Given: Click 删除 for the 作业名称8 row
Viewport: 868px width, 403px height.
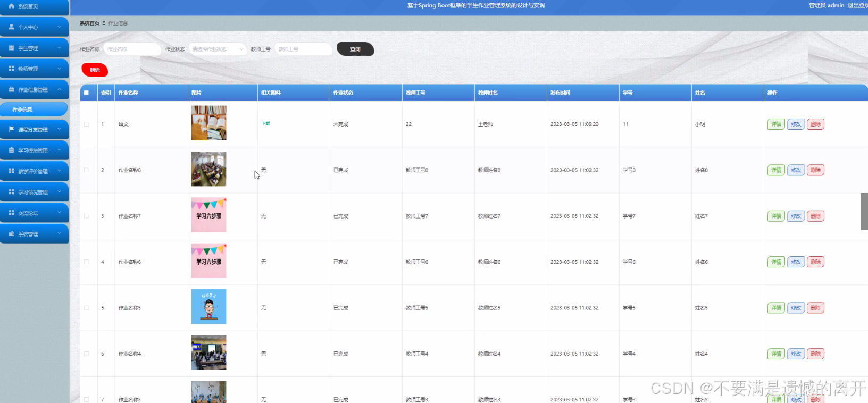Looking at the screenshot, I should click(816, 170).
